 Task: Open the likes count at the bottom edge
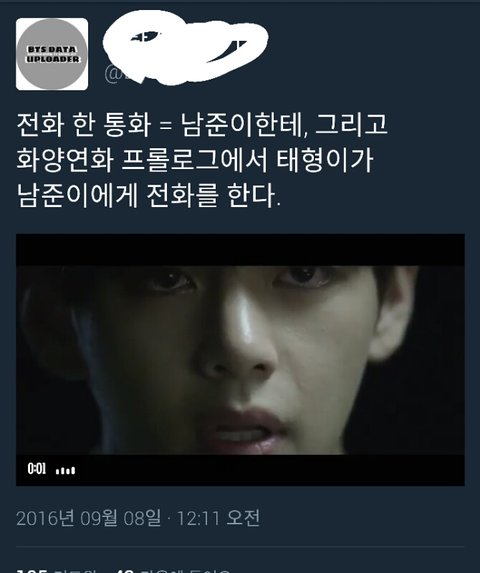tap(173, 570)
